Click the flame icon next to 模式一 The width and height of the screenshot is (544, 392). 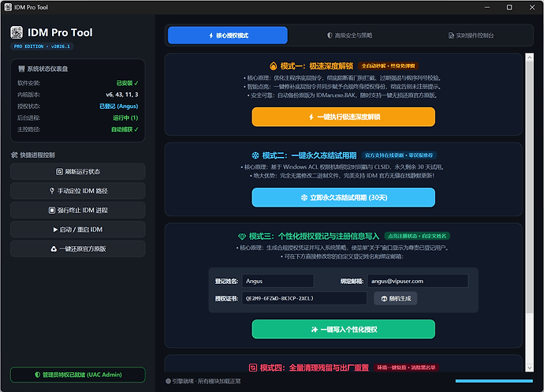click(274, 66)
